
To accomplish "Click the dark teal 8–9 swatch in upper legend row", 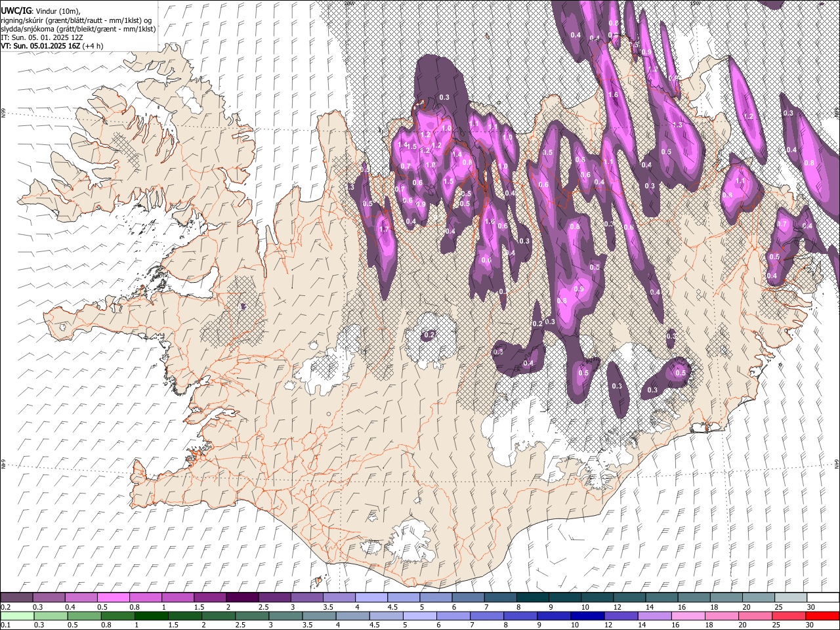I will pyautogui.click(x=532, y=597).
